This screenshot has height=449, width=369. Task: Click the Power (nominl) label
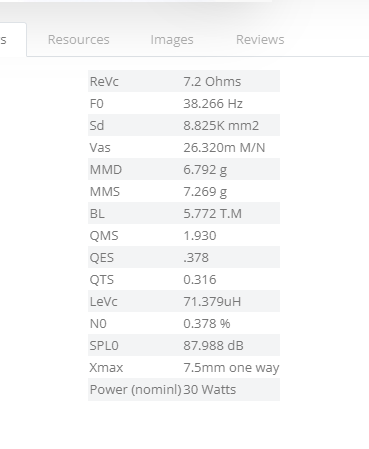point(135,390)
